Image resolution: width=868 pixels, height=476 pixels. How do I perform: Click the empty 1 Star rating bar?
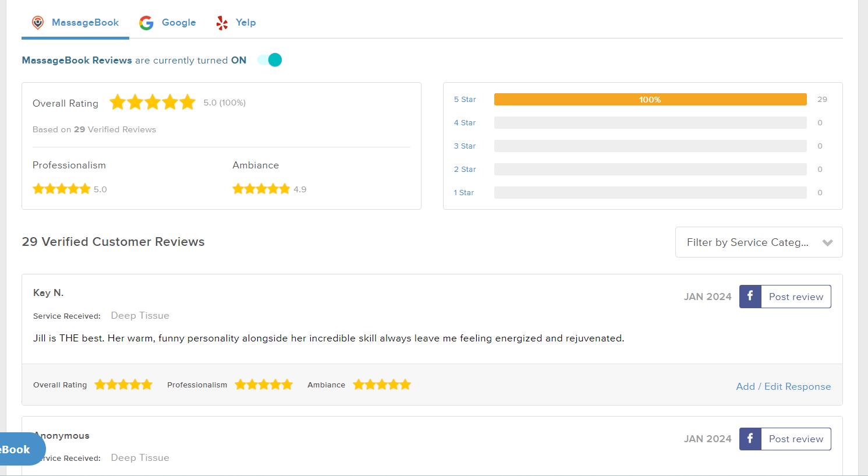[650, 193]
